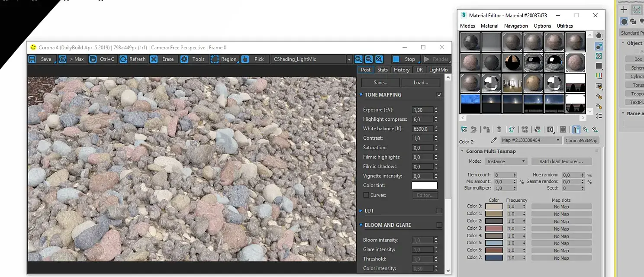Click the Get Material icon

(464, 129)
